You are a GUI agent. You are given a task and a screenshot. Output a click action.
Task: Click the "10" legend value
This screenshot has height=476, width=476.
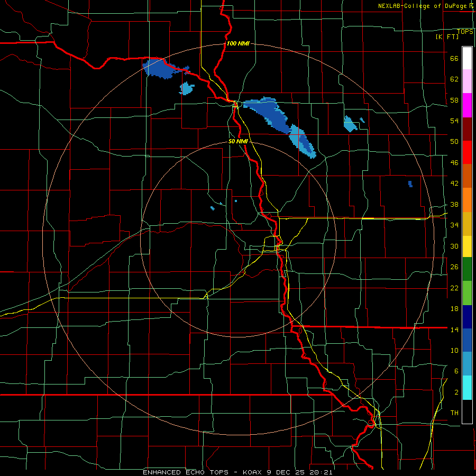pyautogui.click(x=454, y=351)
